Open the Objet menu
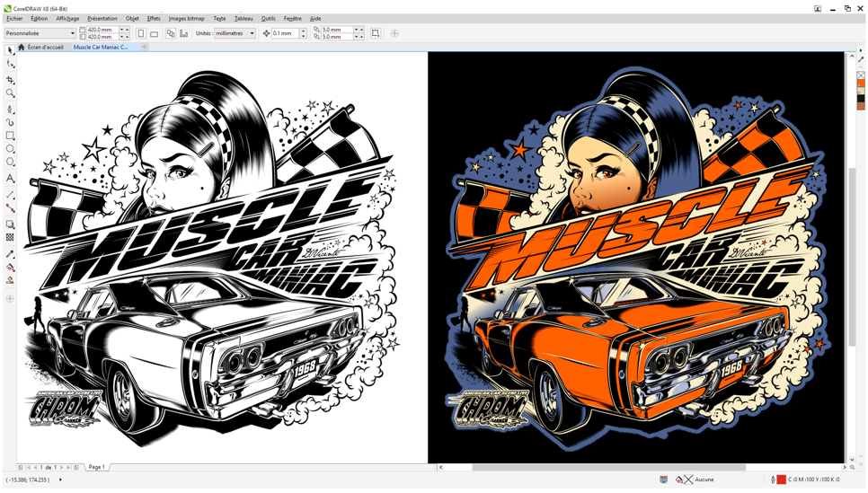Screen dimensions: 868x493 (x=132, y=18)
